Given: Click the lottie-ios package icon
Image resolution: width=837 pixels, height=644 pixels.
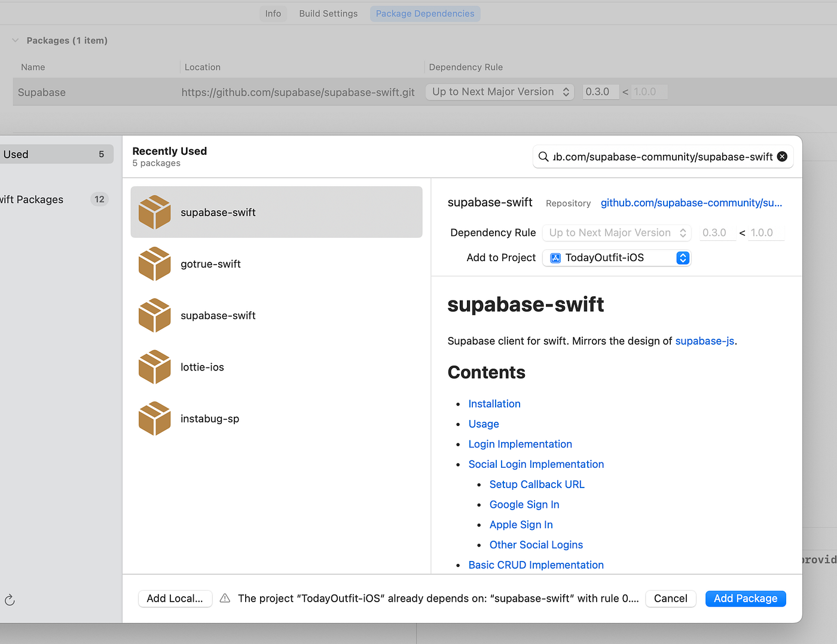Looking at the screenshot, I should coord(154,367).
